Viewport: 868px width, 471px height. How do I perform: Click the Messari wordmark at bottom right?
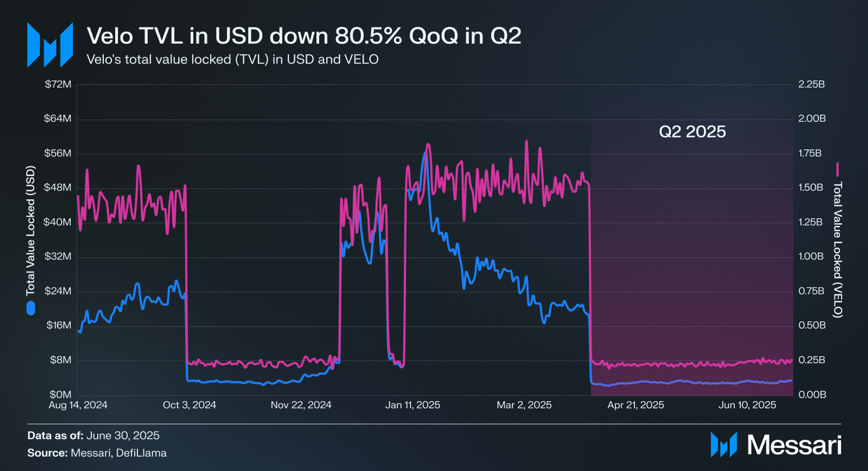[794, 445]
